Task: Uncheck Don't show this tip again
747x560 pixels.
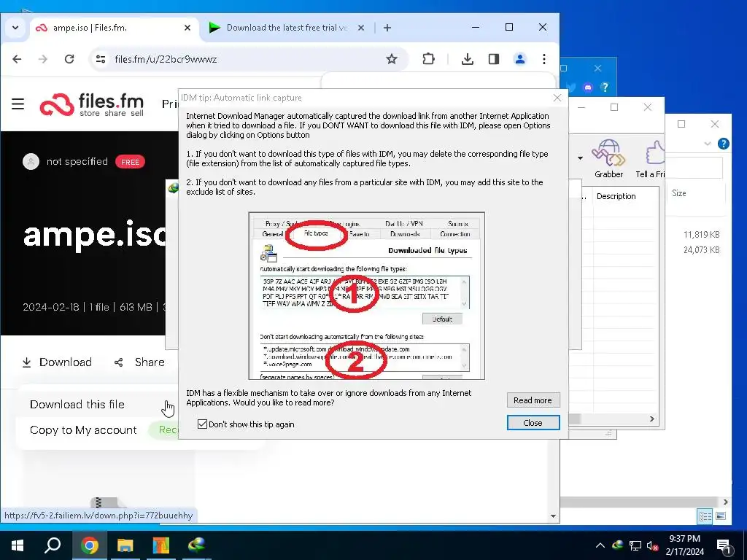Action: (x=203, y=424)
